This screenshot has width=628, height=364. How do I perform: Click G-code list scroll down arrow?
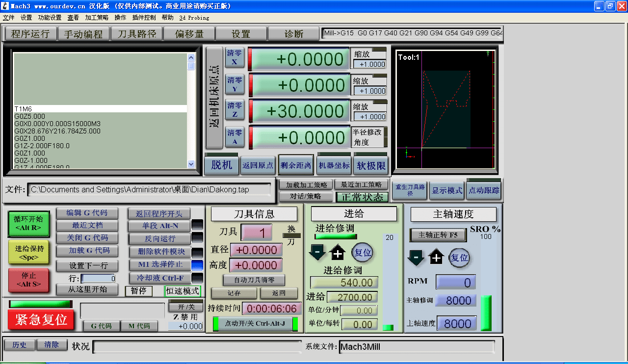click(191, 164)
